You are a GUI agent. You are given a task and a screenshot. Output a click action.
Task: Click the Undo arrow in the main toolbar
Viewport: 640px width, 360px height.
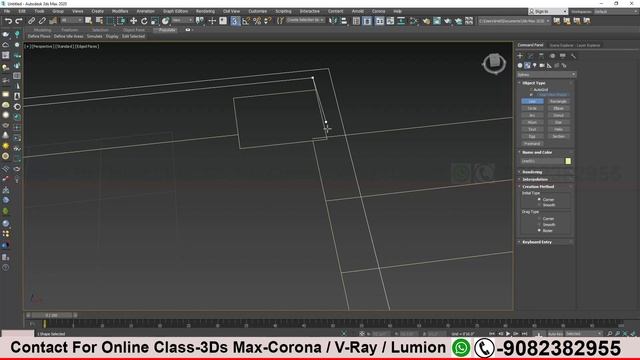(8, 21)
